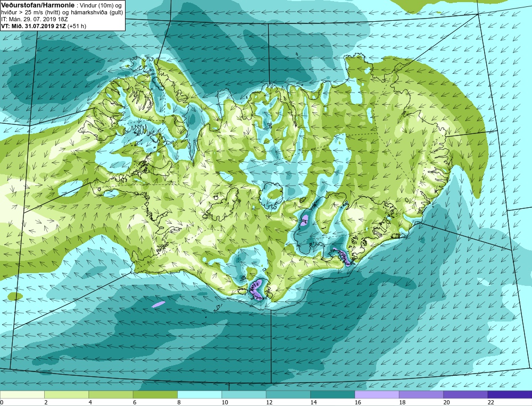Click the 18–20 m/s purple legend swatch
Image resolution: width=532 pixels, height=406 pixels.
(x=421, y=394)
